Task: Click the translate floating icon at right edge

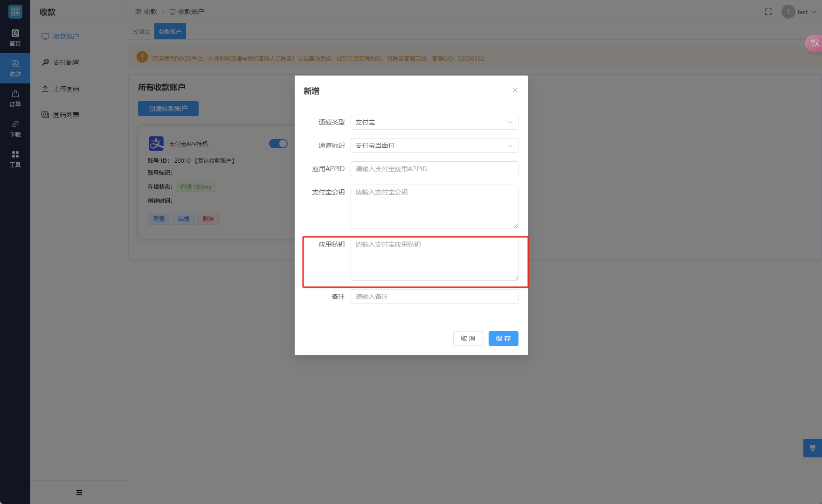Action: click(814, 43)
